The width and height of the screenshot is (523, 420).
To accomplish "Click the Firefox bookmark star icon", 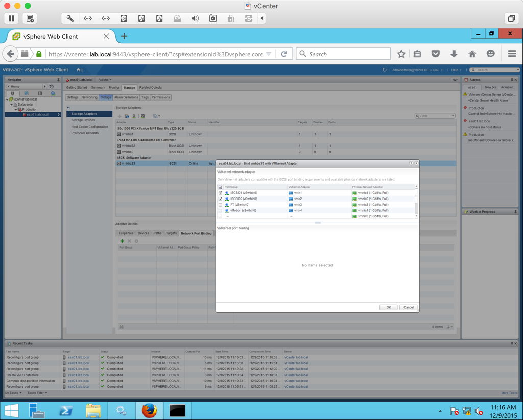I will coord(401,54).
